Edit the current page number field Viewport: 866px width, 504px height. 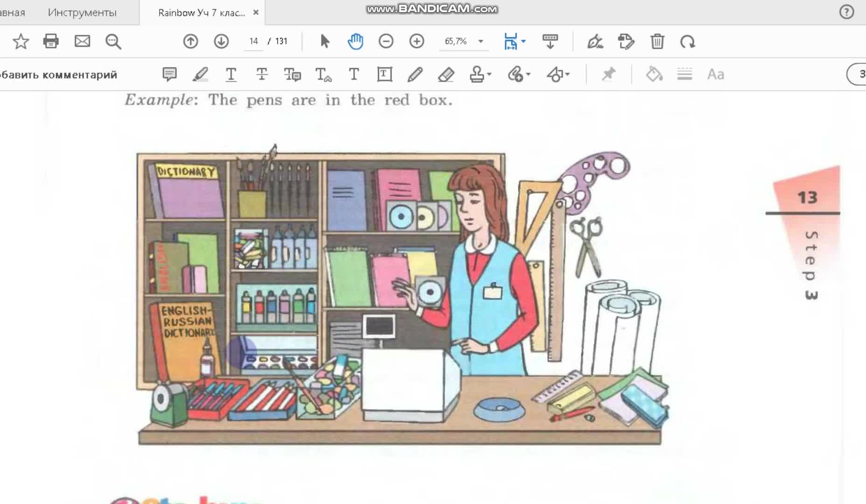(x=253, y=41)
